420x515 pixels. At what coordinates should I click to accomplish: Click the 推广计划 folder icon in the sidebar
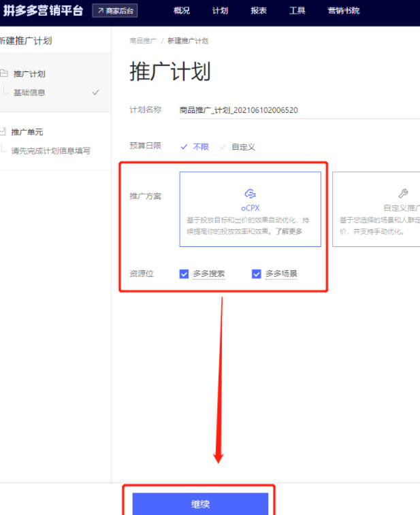4,73
